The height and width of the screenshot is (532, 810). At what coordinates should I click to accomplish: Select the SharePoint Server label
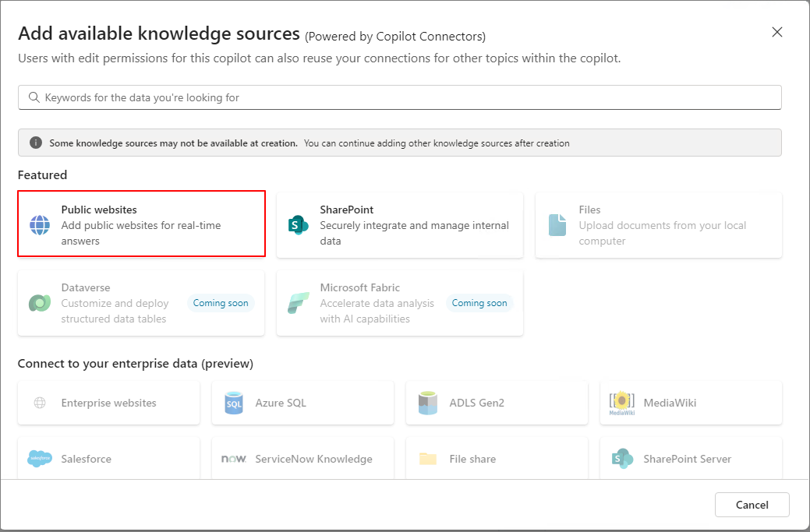(688, 459)
